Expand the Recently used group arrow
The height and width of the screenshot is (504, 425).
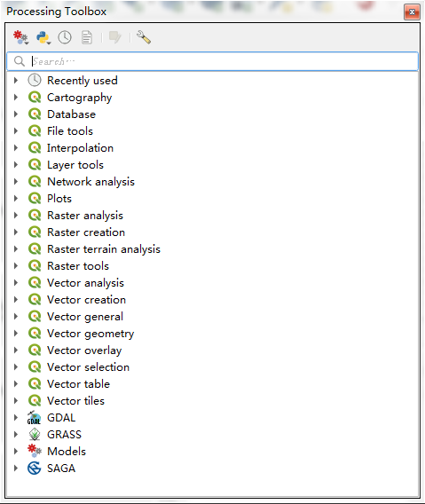pyautogui.click(x=16, y=81)
